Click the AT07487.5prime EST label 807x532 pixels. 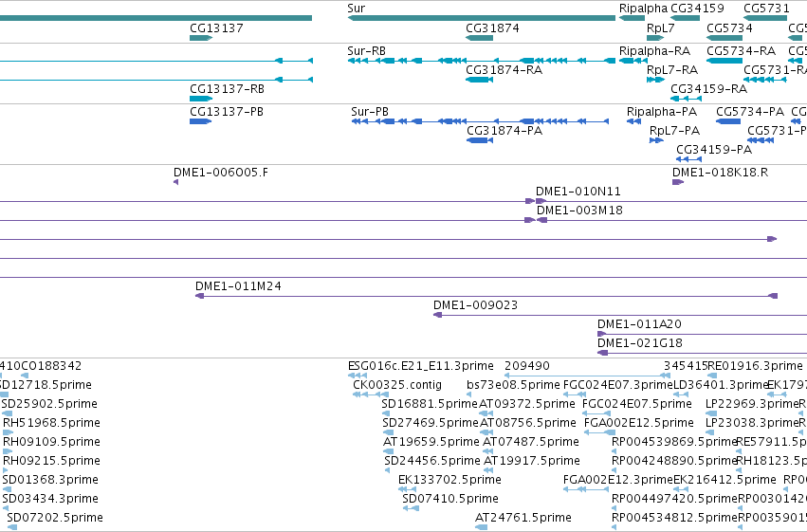tap(531, 442)
